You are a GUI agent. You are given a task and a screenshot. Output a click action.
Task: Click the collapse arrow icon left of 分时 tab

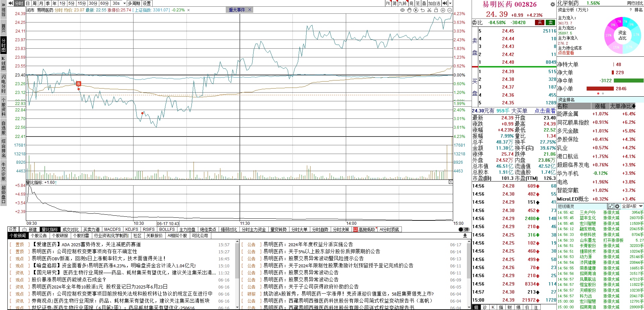11,3
